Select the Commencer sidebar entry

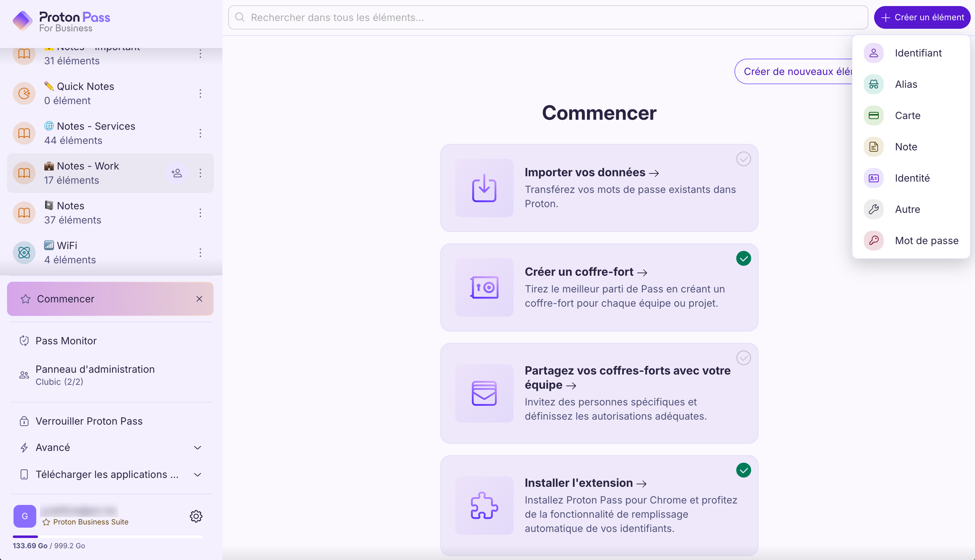[x=111, y=299]
